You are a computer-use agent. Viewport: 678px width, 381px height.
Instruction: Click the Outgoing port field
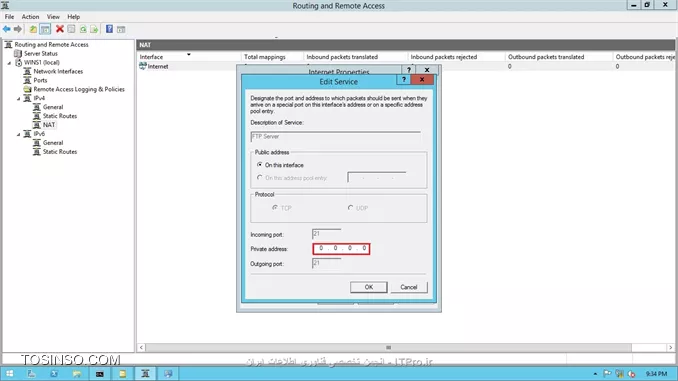(326, 263)
